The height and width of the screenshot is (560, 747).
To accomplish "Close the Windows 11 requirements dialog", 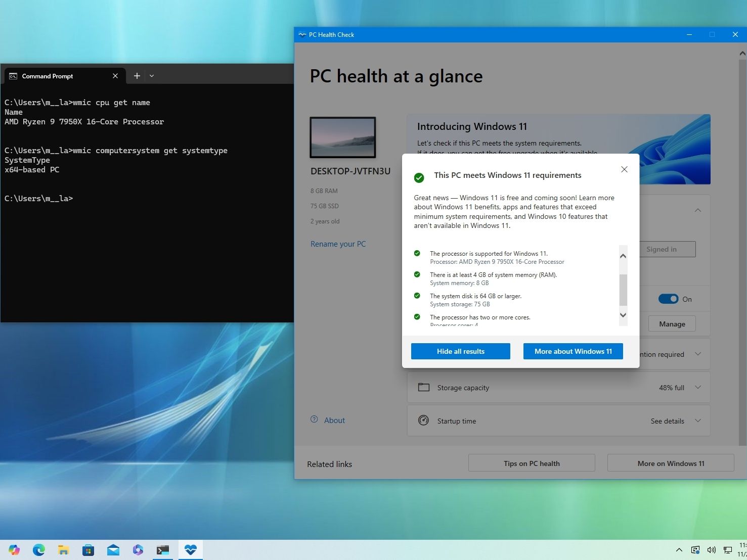I will [x=624, y=169].
